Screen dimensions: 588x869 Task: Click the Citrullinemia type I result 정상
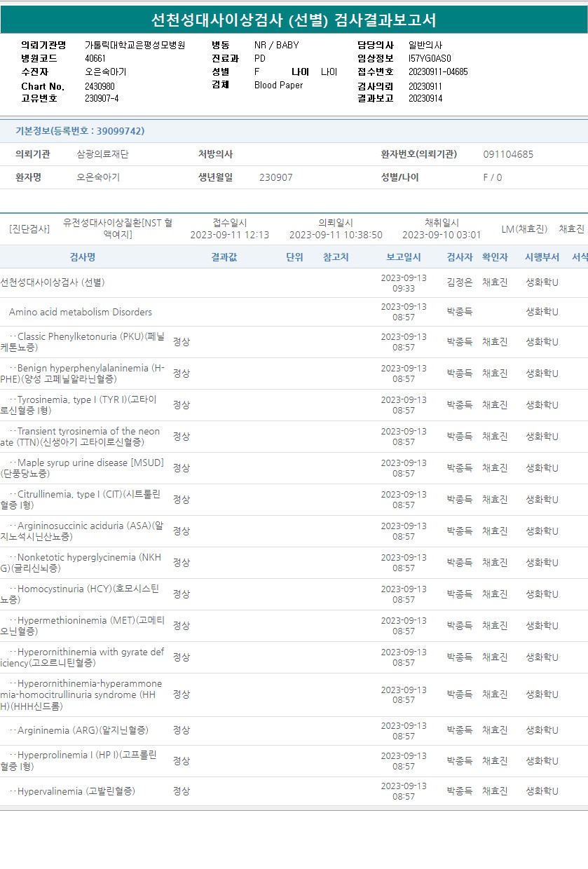coord(182,500)
